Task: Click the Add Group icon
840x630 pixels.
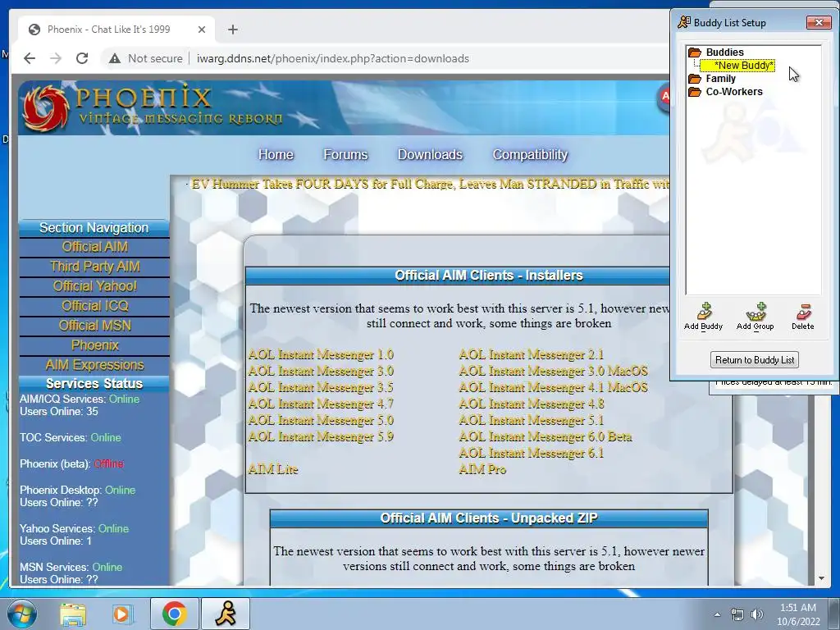Action: pos(756,312)
